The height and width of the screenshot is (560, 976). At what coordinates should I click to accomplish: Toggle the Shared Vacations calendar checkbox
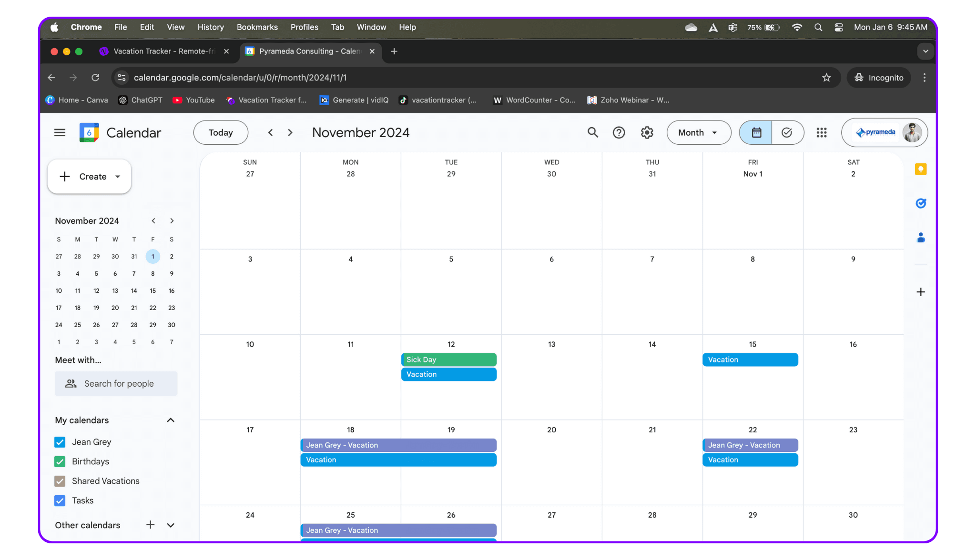60,481
